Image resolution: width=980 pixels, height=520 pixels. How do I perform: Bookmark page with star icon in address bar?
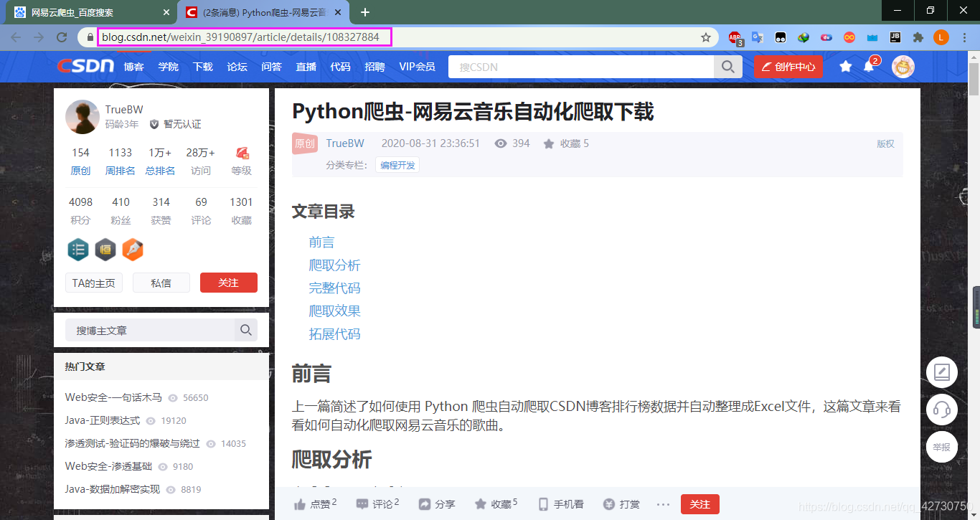(x=706, y=37)
